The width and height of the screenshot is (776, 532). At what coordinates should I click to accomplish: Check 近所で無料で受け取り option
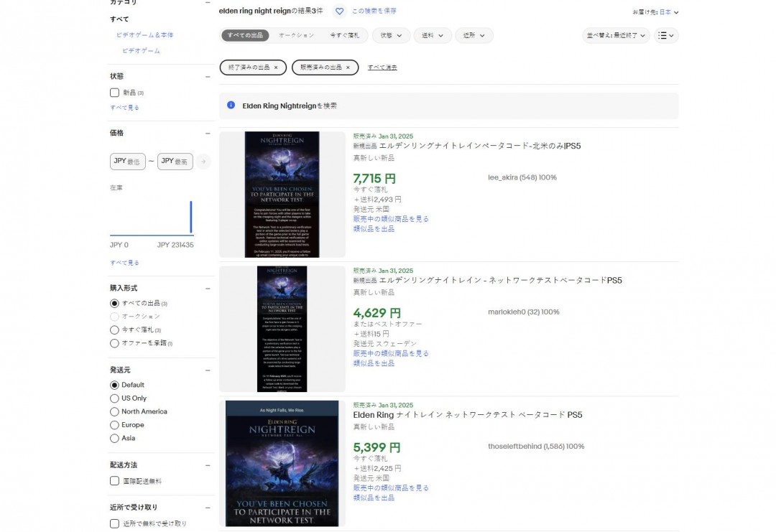pos(114,523)
